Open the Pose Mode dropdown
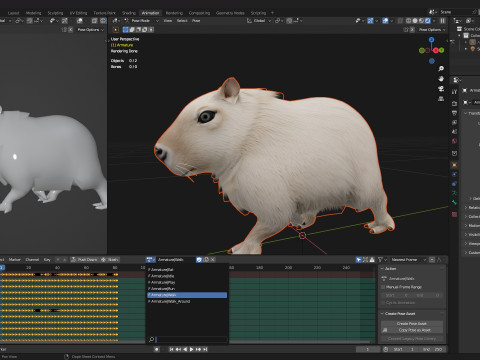The image size is (480, 360). pyautogui.click(x=141, y=21)
